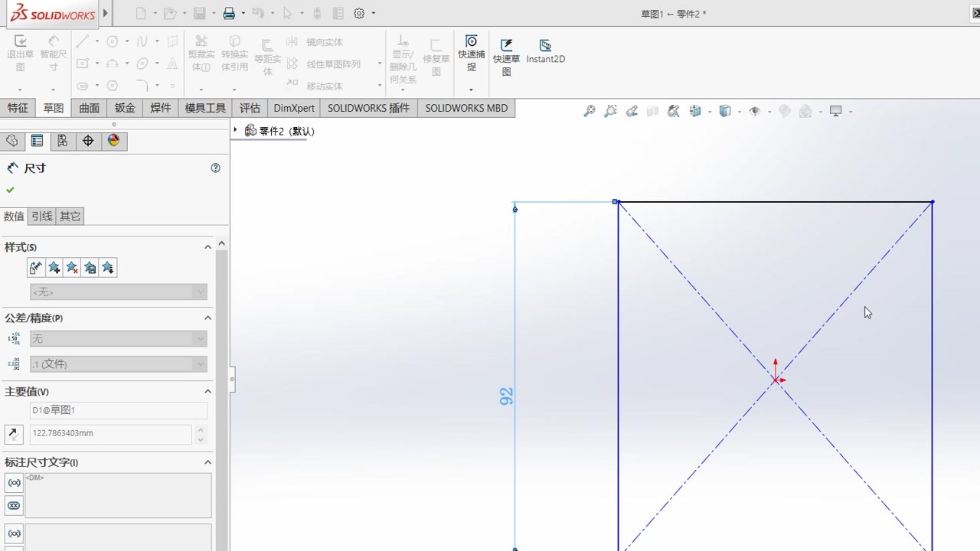Screen dimensions: 980x551
Task: Click the Print icon in the top toolbar
Action: pyautogui.click(x=229, y=13)
